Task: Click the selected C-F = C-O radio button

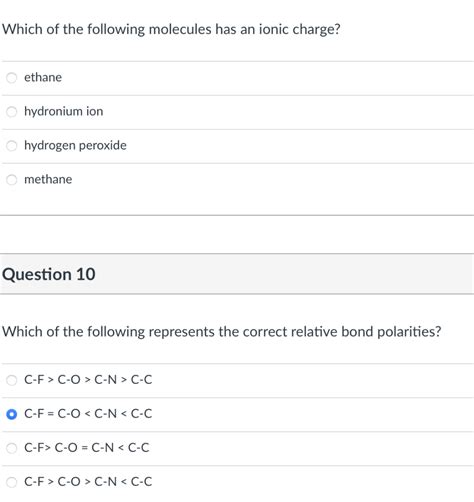Action: pos(12,414)
